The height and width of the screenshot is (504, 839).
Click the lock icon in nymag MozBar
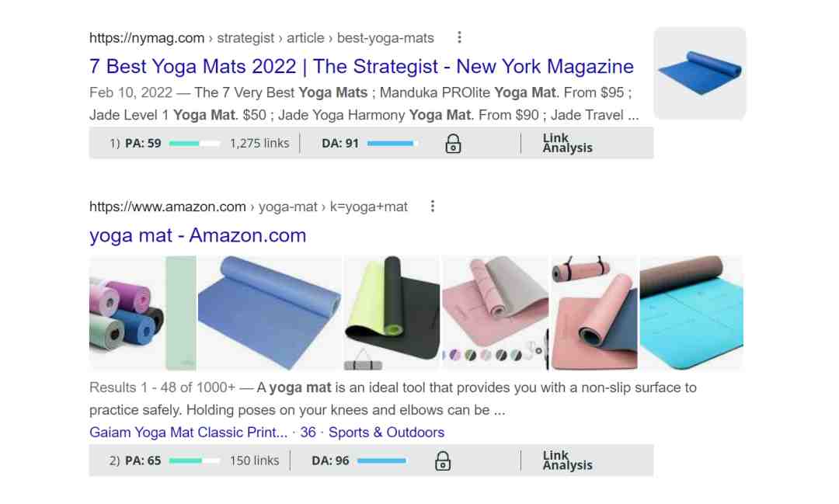pos(453,144)
